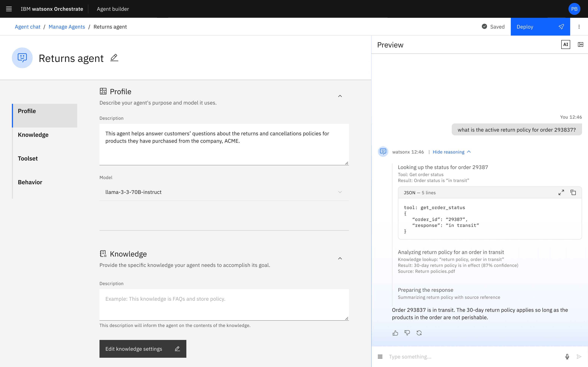588x367 pixels.
Task: Open the hamburger navigation menu
Action: pyautogui.click(x=9, y=9)
